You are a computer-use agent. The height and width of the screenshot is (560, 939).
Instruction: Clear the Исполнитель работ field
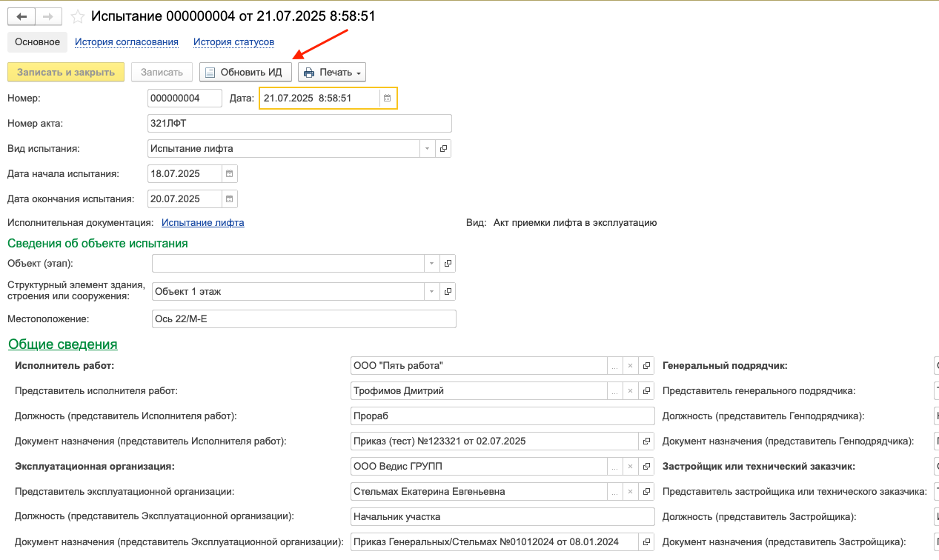click(630, 366)
